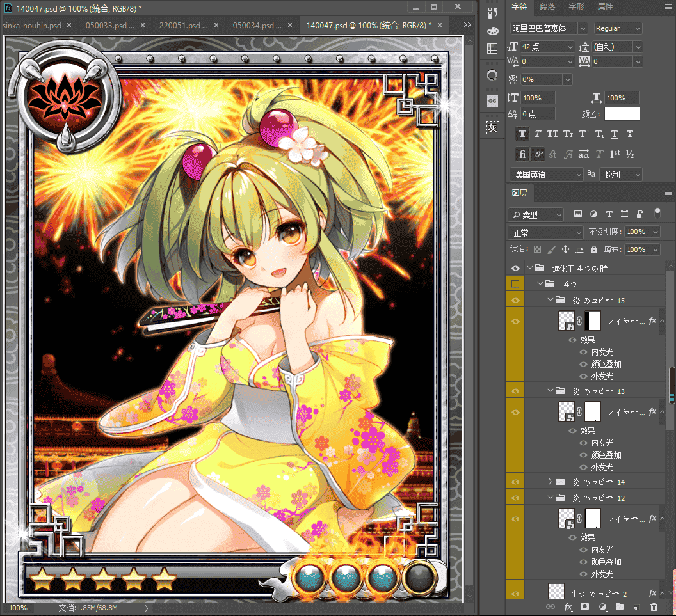Lock all layer attributes with padlock
676x616 pixels.
[x=594, y=249]
